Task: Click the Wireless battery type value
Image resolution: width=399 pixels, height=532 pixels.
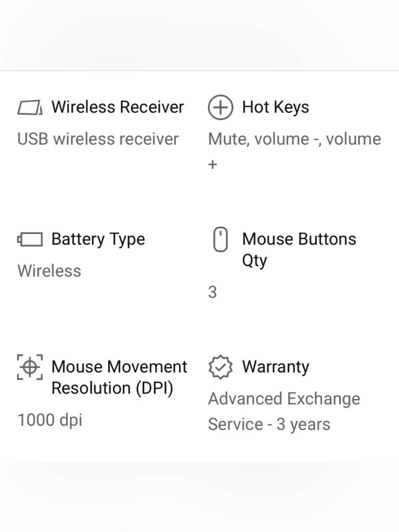Action: pos(49,271)
